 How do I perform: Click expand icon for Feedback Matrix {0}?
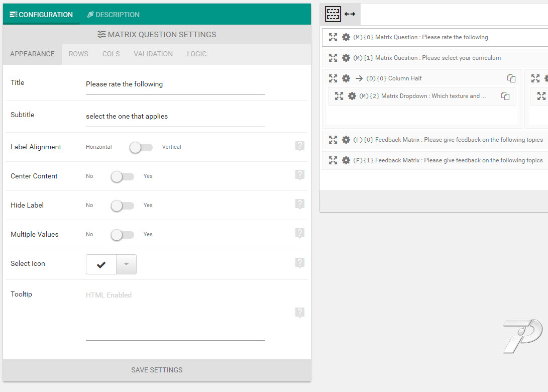(333, 140)
